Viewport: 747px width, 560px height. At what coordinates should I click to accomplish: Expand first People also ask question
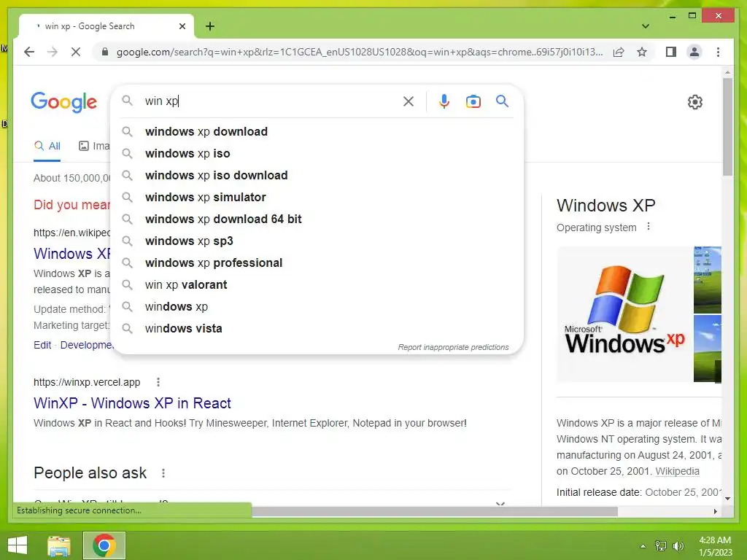(271, 502)
